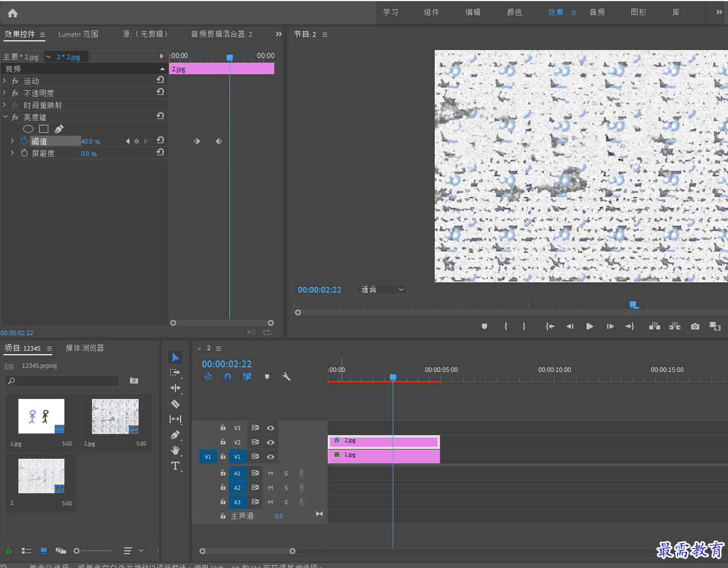The image size is (728, 568).
Task: Select the Slip tool
Action: 175,420
